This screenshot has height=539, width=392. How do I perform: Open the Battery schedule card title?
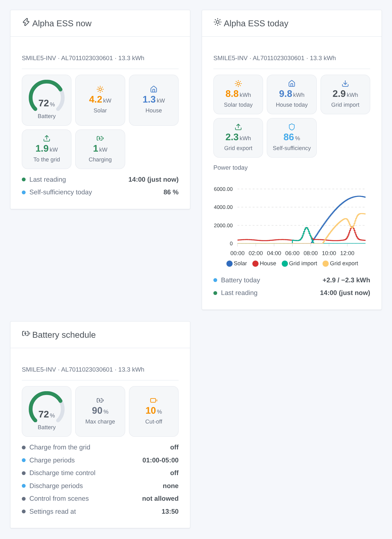pos(64,335)
